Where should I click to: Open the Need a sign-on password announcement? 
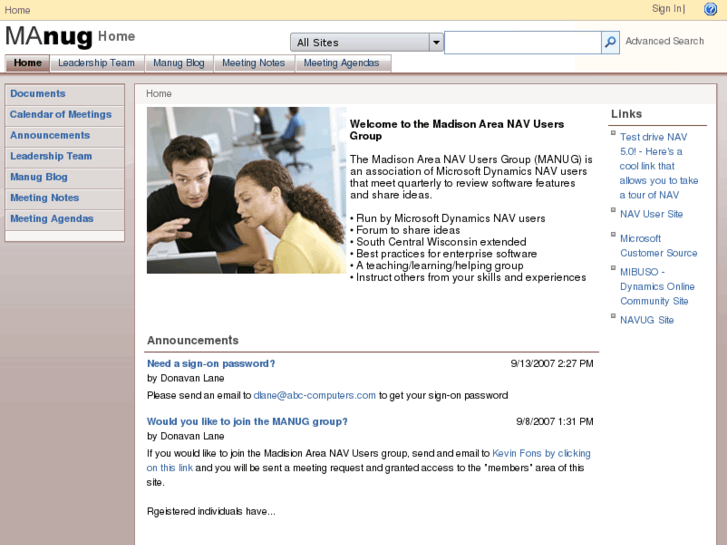(x=211, y=364)
